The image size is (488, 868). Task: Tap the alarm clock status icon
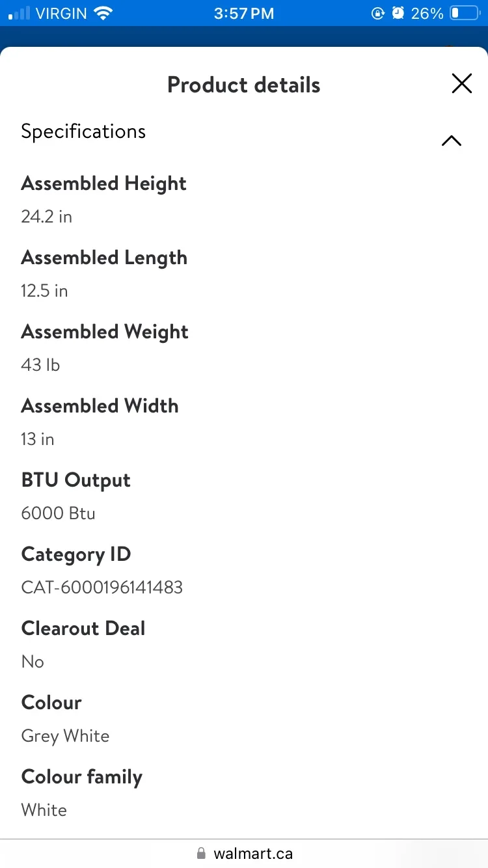398,13
